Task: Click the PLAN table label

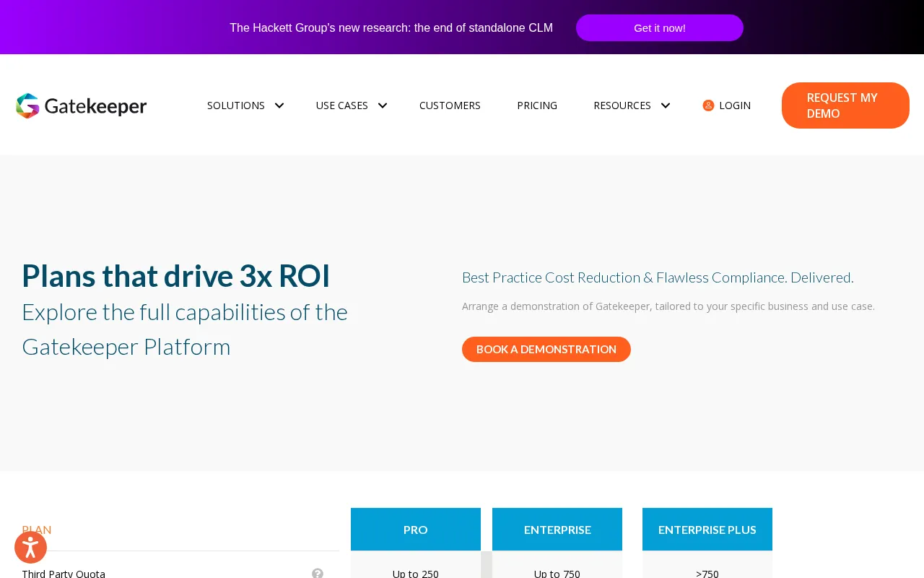Action: coord(37,530)
